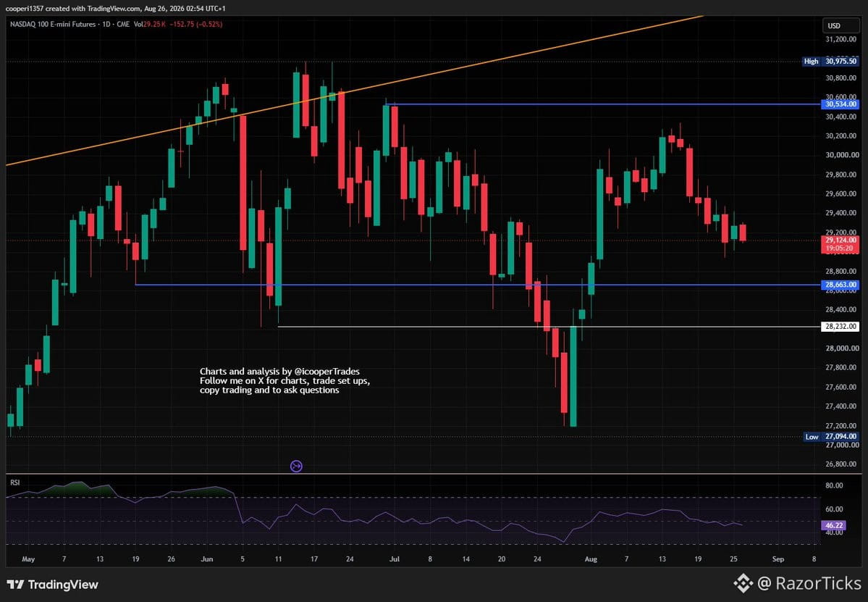Click the RSI scale value 60.00
This screenshot has width=868, height=602.
point(834,509)
